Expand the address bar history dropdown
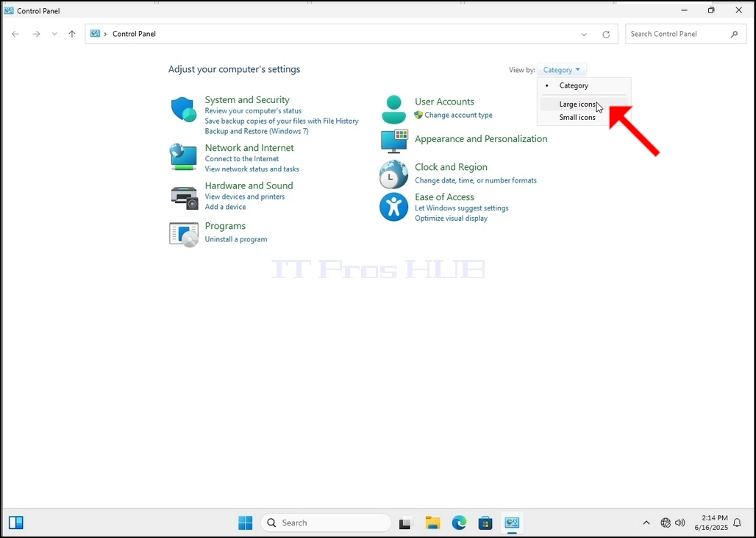The height and width of the screenshot is (538, 756). [584, 35]
